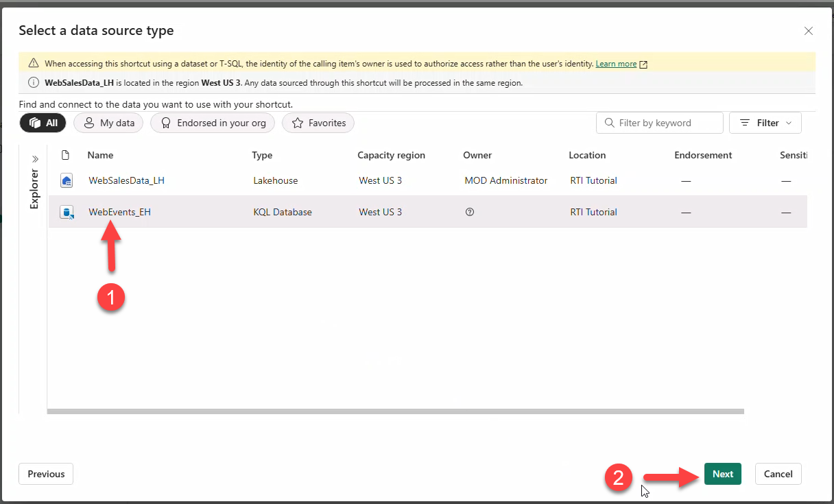Expand the Explorer side pane
This screenshot has width=834, height=504.
pyautogui.click(x=34, y=157)
